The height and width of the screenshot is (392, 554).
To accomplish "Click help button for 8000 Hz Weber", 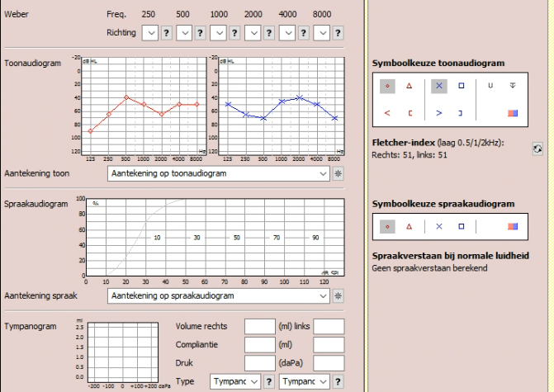I will [x=338, y=33].
